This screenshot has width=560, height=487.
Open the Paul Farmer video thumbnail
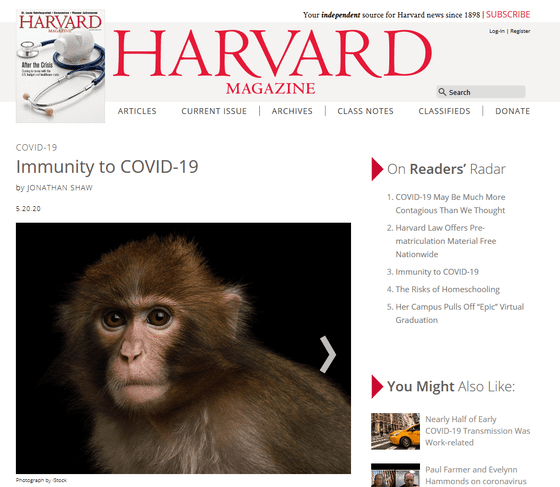coord(395,475)
